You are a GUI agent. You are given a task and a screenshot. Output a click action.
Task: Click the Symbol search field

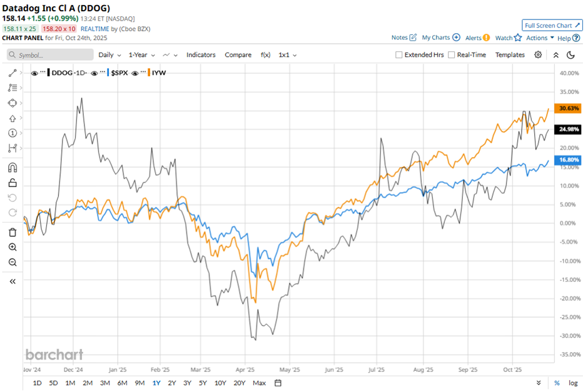coord(50,55)
